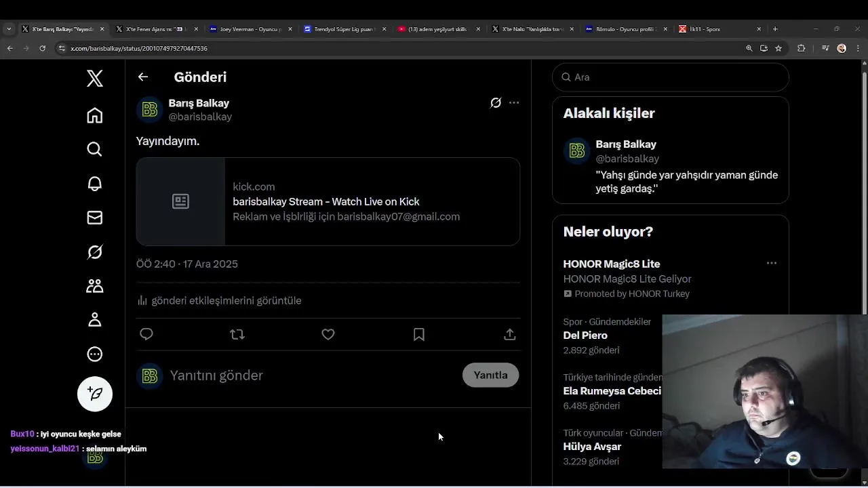Click Barış Balkay avatar in Alakalı kişiler
This screenshot has width=868, height=488.
coord(577,151)
